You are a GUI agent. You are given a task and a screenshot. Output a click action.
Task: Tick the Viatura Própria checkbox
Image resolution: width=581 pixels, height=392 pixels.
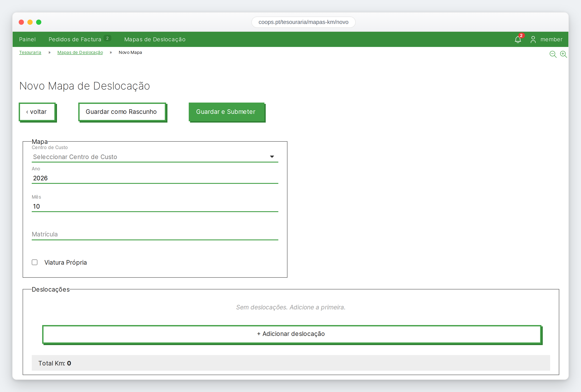[x=35, y=262]
